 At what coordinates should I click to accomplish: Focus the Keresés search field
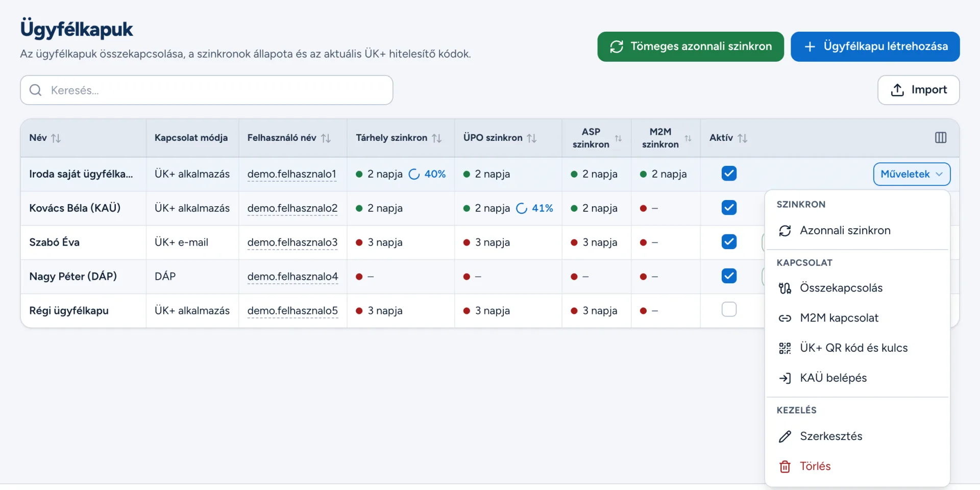point(207,90)
